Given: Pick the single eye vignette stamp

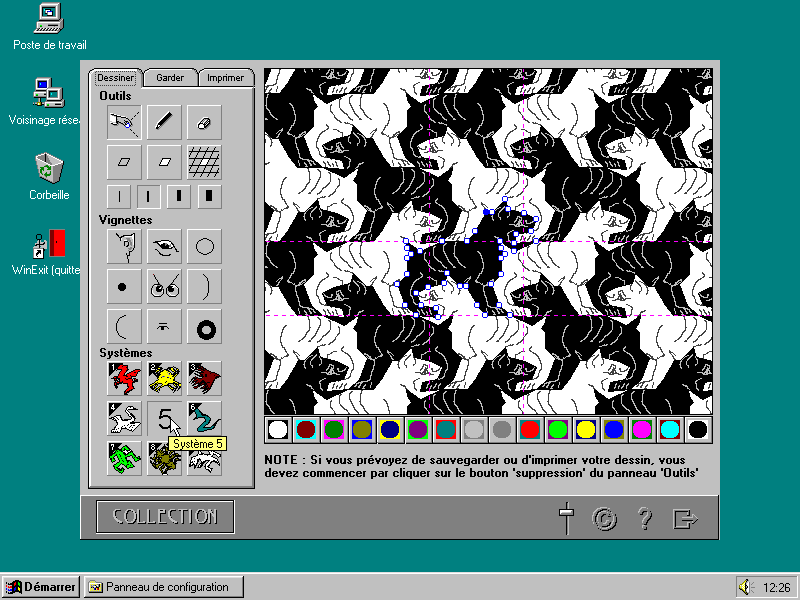Looking at the screenshot, I should click(x=164, y=246).
